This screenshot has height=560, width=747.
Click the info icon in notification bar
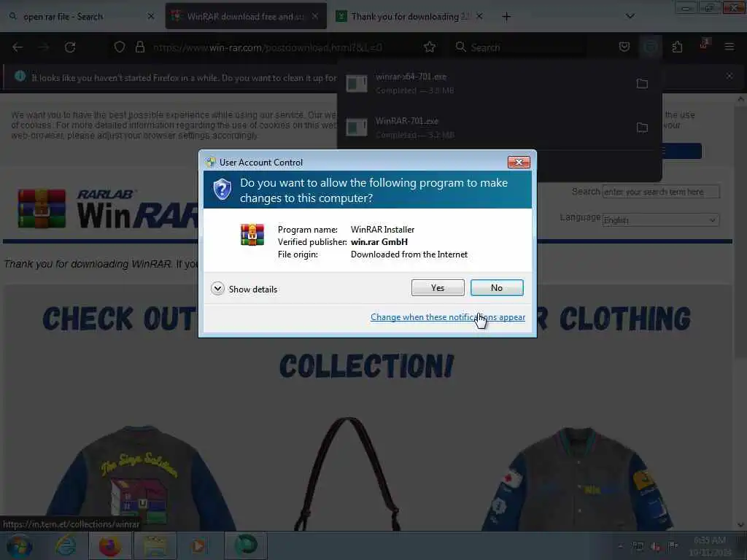20,76
